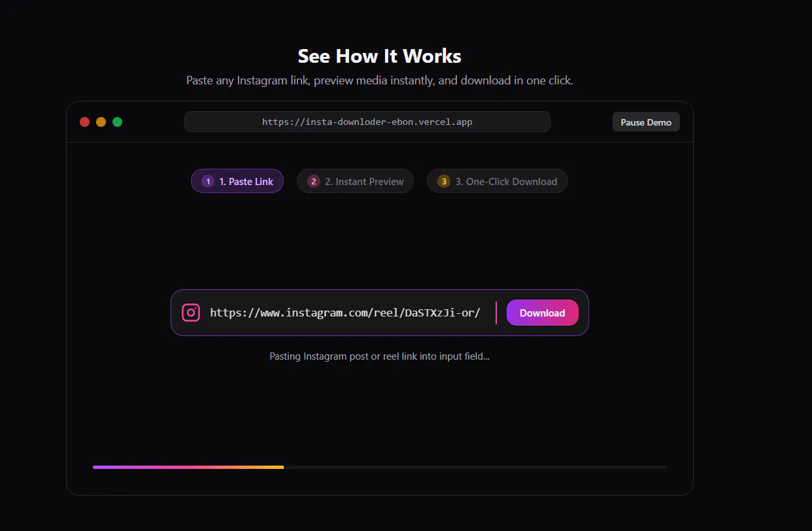This screenshot has height=531, width=812.
Task: Click the 'See How It Works' heading
Action: (380, 56)
